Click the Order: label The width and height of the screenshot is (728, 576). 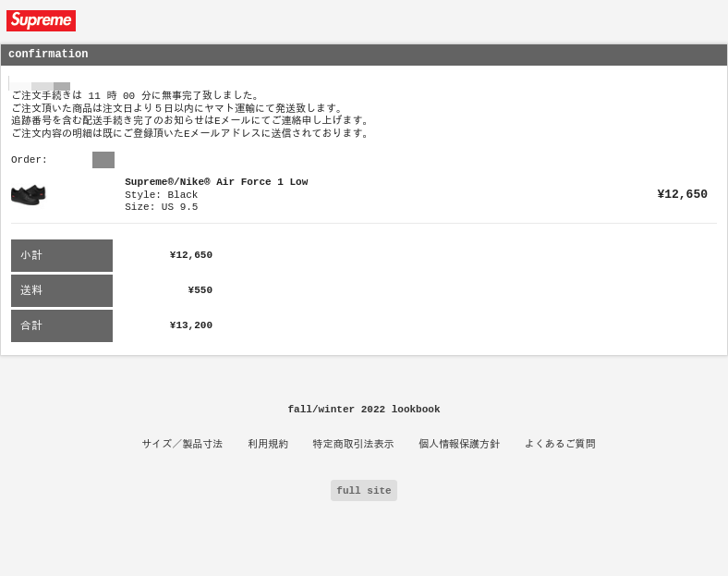point(29,160)
